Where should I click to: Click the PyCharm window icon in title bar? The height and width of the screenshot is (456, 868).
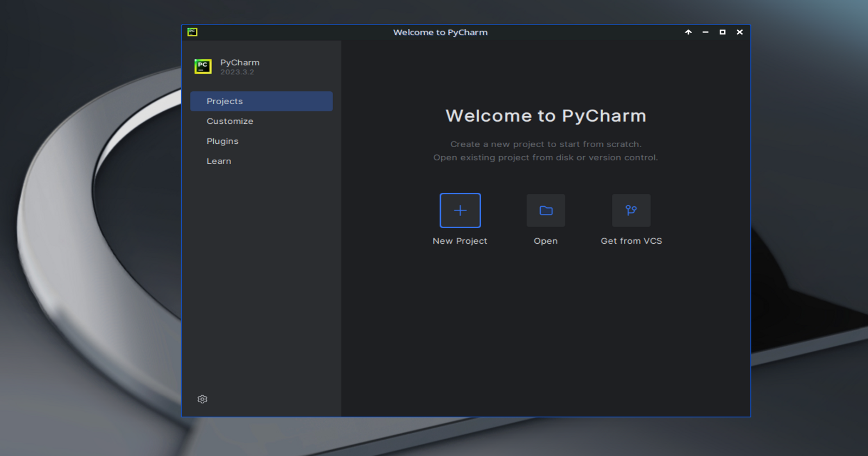(x=192, y=32)
